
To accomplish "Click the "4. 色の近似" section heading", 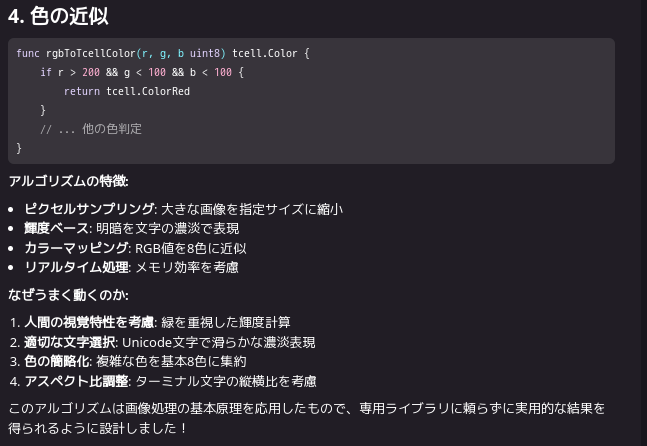I will [58, 16].
